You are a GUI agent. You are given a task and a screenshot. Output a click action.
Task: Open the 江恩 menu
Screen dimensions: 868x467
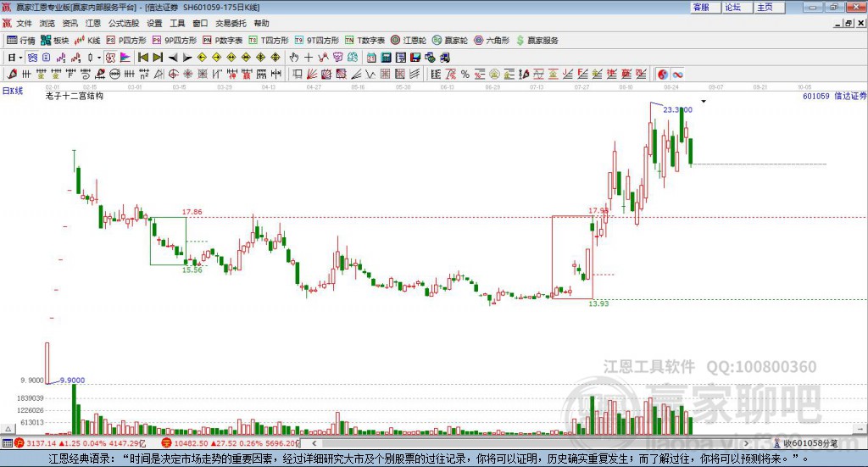point(93,23)
